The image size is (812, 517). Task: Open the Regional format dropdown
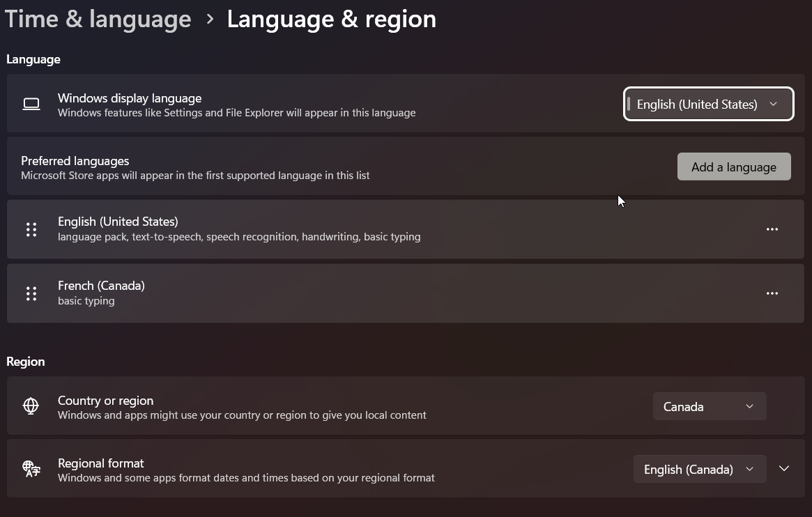[699, 468]
